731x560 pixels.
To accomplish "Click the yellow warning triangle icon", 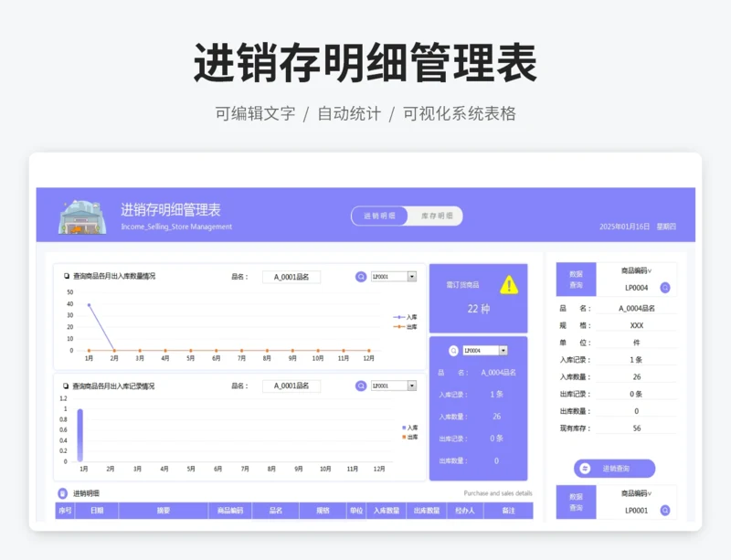I will point(509,285).
